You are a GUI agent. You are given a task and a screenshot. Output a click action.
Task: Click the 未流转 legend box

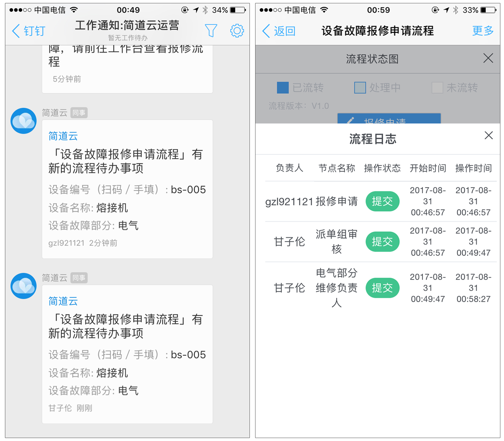(x=437, y=88)
